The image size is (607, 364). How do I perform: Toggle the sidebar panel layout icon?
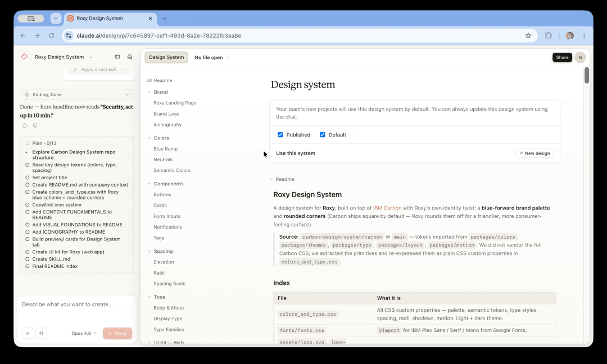pyautogui.click(x=117, y=57)
